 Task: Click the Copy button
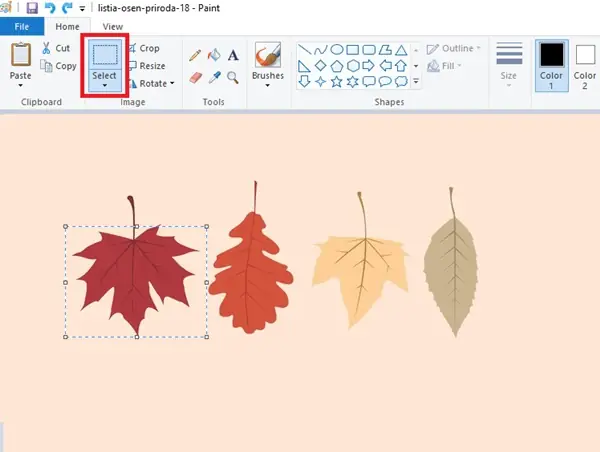tap(59, 66)
